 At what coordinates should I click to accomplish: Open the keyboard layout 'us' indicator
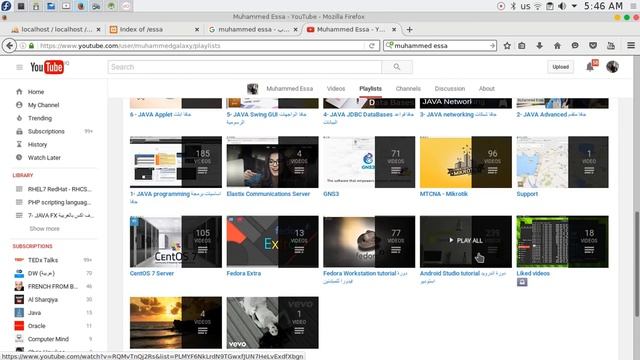pyautogui.click(x=526, y=6)
